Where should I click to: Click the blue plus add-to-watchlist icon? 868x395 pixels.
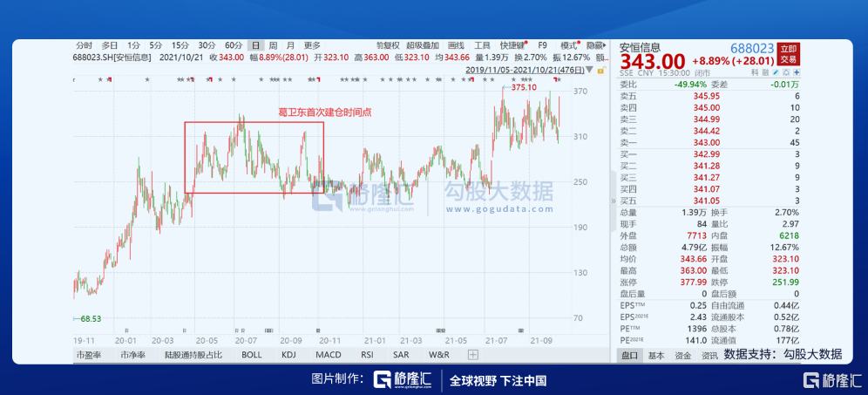pyautogui.click(x=797, y=72)
